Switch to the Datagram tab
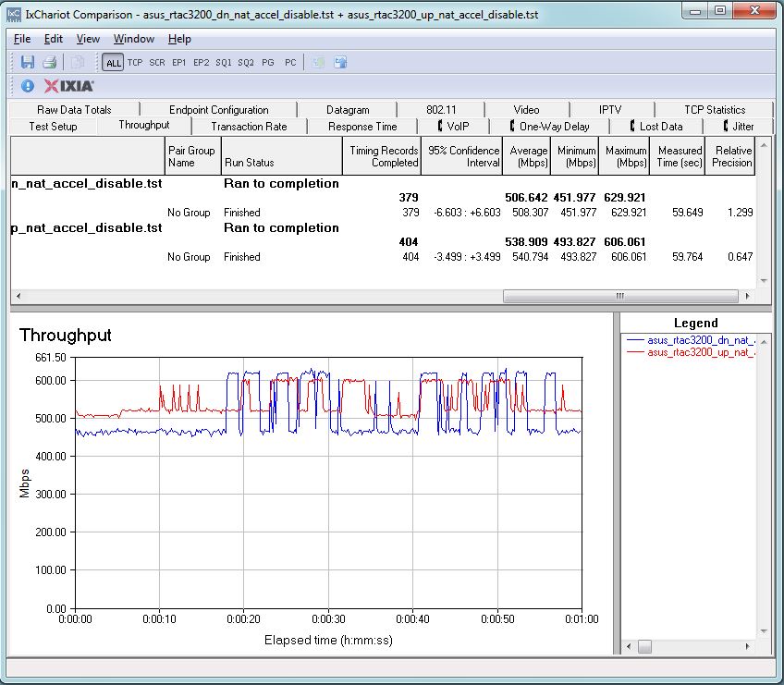The image size is (784, 685). pos(348,109)
